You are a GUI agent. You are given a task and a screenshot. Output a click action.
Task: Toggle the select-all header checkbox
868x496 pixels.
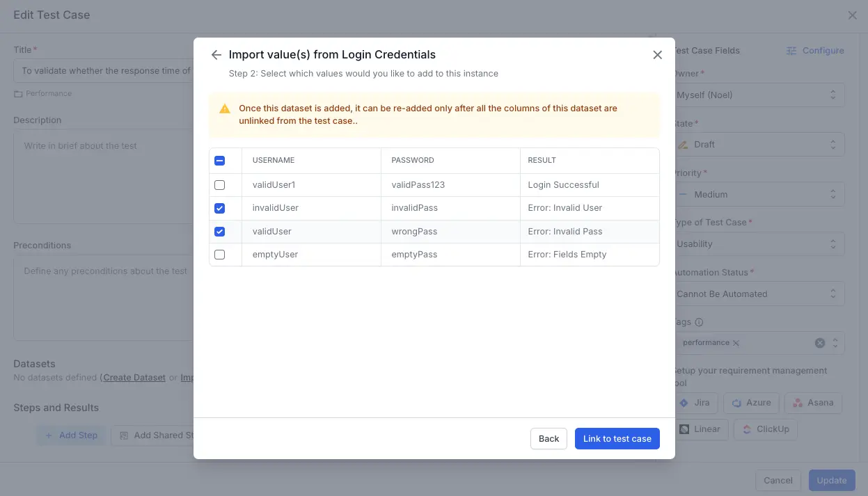[220, 161]
